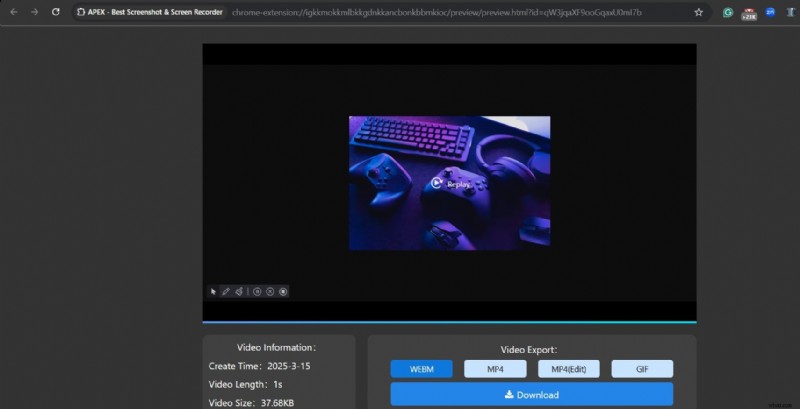This screenshot has width=800, height=409.
Task: Click the Create Time 2025-3-15 text
Action: [x=259, y=366]
